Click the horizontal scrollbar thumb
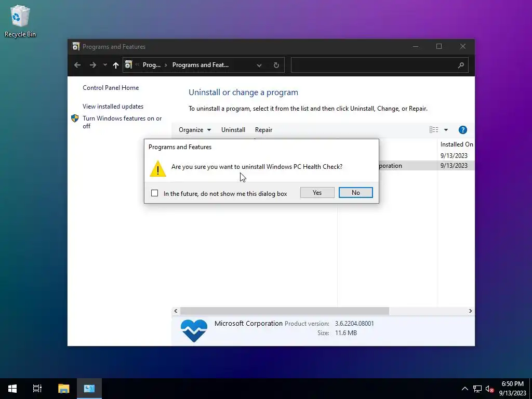This screenshot has height=399, width=532. click(x=284, y=311)
